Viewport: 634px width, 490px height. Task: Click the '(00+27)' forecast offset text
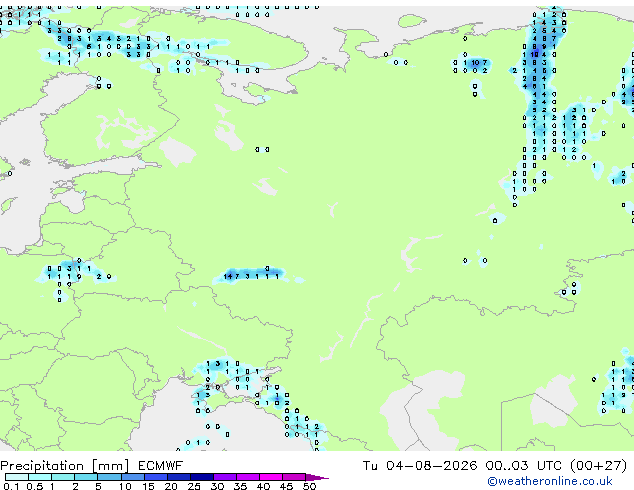coord(599,465)
